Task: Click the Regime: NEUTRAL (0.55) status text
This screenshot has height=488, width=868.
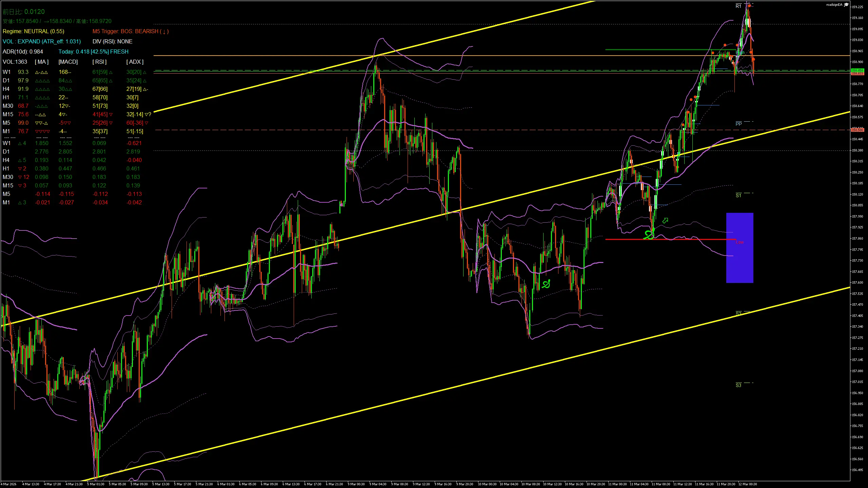Action: click(x=34, y=31)
